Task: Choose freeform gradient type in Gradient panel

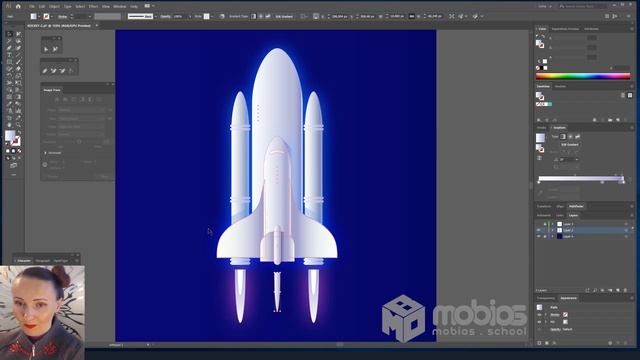Action: [577, 137]
